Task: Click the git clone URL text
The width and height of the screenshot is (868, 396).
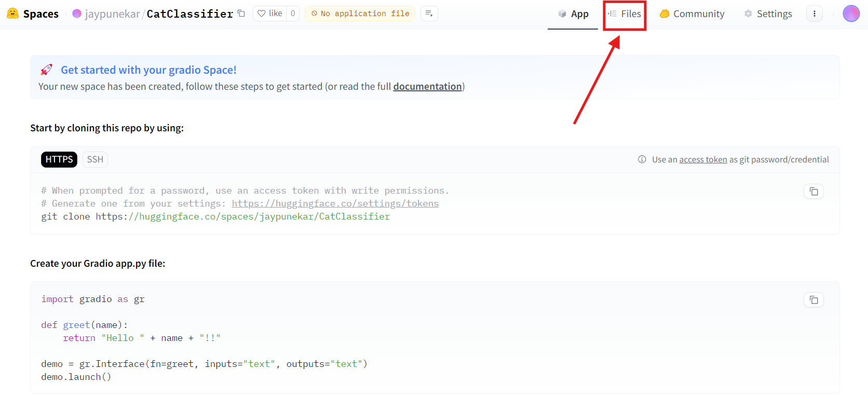Action: [242, 216]
